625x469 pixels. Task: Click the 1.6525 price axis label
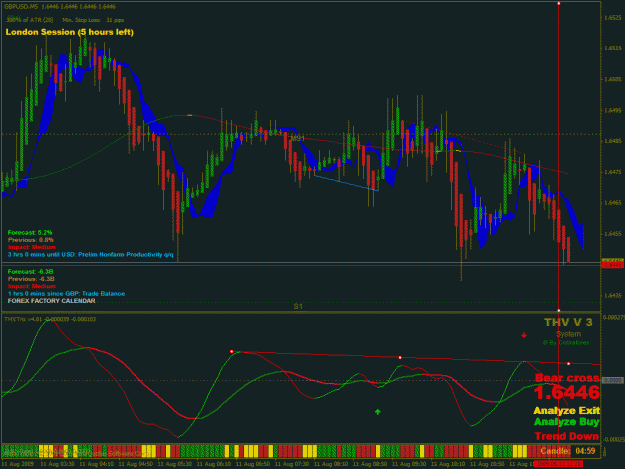[613, 18]
